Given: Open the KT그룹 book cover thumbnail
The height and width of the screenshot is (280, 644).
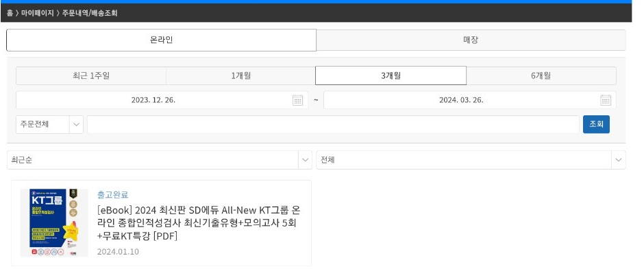Looking at the screenshot, I should (x=54, y=223).
